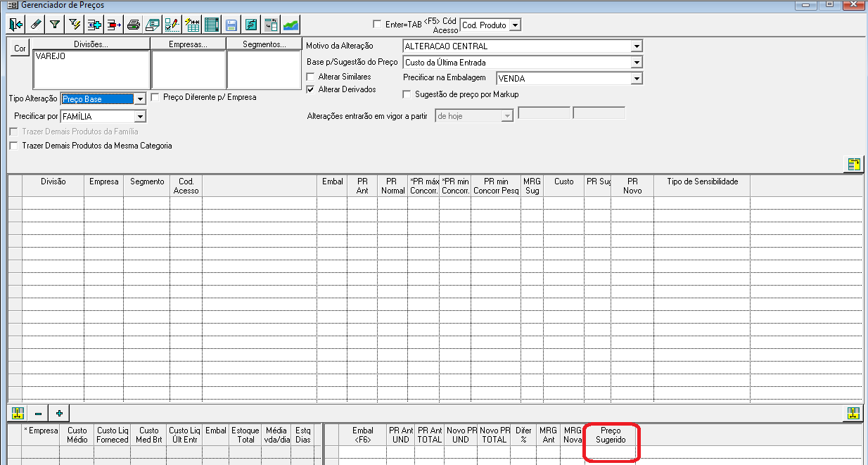Click the plus add row button
This screenshot has width=868, height=465.
(59, 413)
